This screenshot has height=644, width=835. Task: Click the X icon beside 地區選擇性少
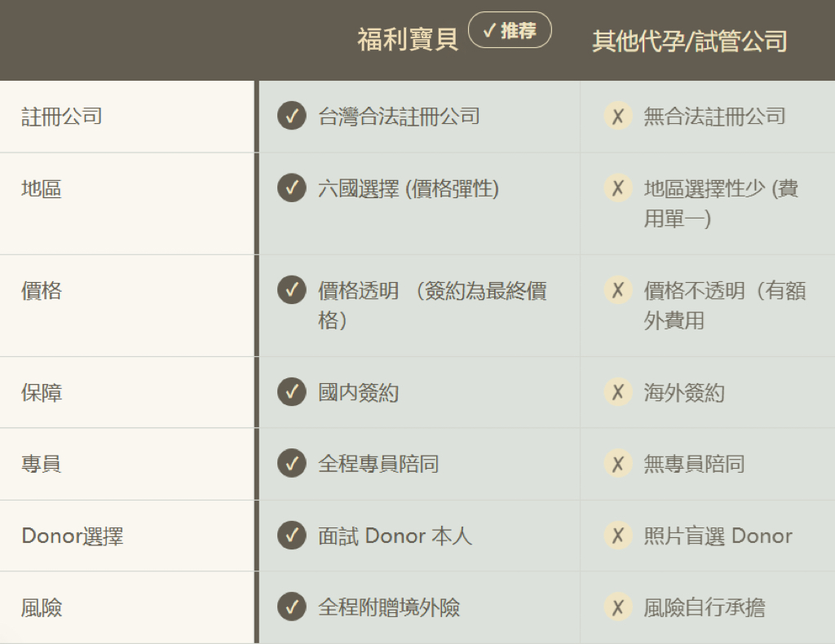tap(618, 188)
